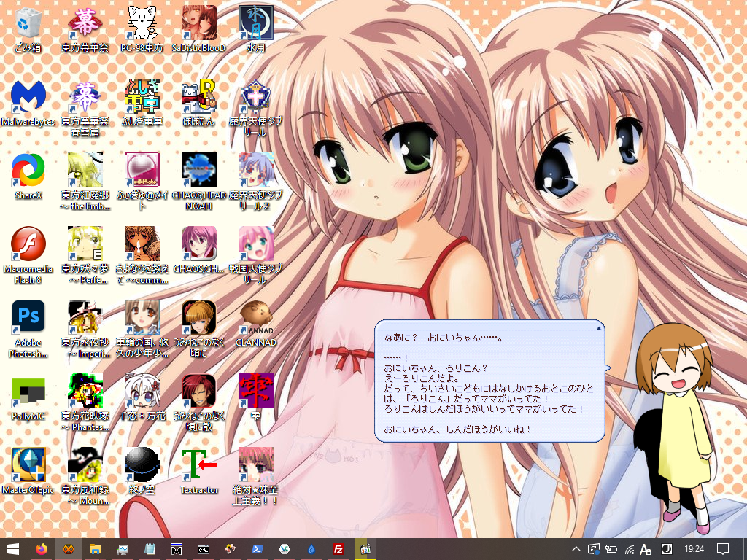Open Media Player Classic in taskbar
This screenshot has width=747, height=560.
pyautogui.click(x=365, y=549)
